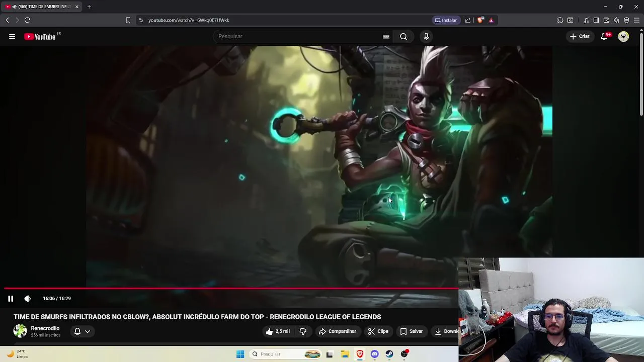
Task: Reload the current page
Action: (27, 20)
